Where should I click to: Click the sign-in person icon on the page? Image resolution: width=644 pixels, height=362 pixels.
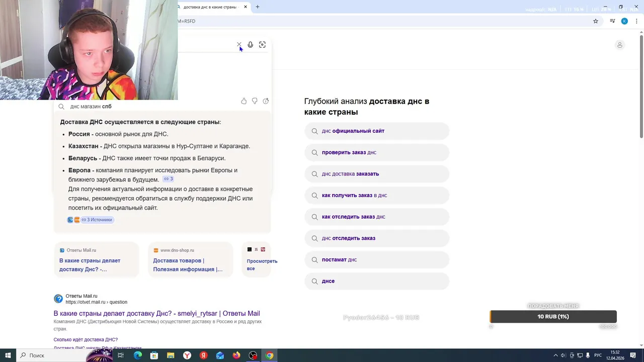(x=619, y=45)
